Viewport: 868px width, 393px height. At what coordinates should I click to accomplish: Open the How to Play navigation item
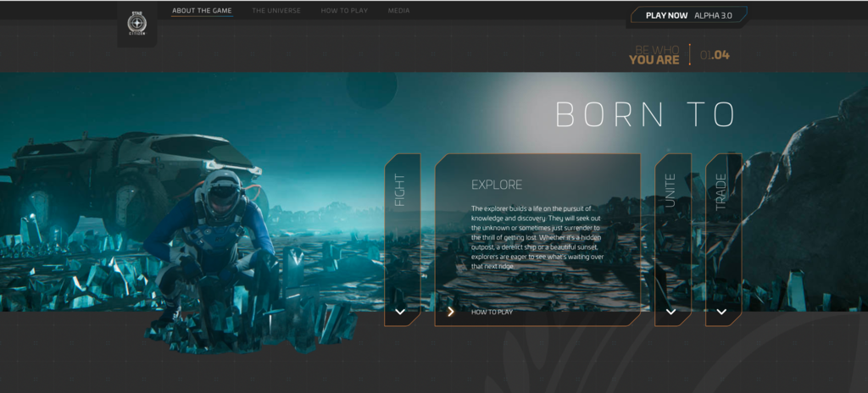pyautogui.click(x=345, y=11)
